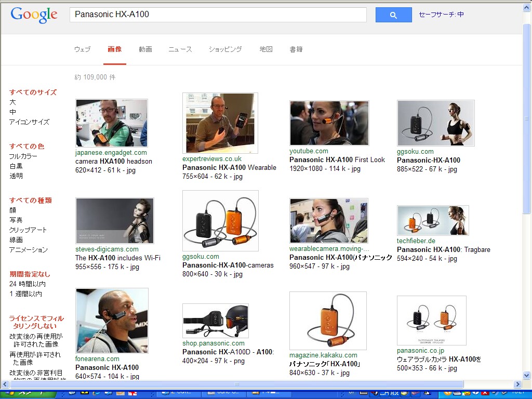Screen dimensions: 532x399
Task: Open youtube.com First Look thumbnail
Action: coord(329,123)
